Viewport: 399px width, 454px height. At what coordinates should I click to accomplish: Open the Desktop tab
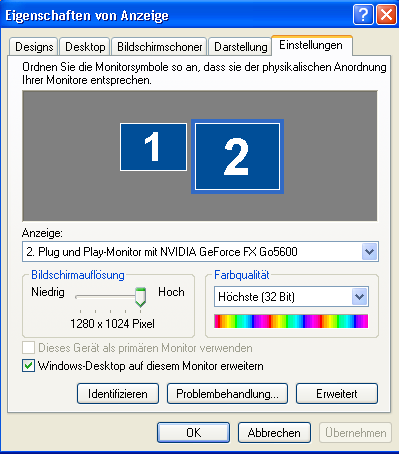point(85,47)
